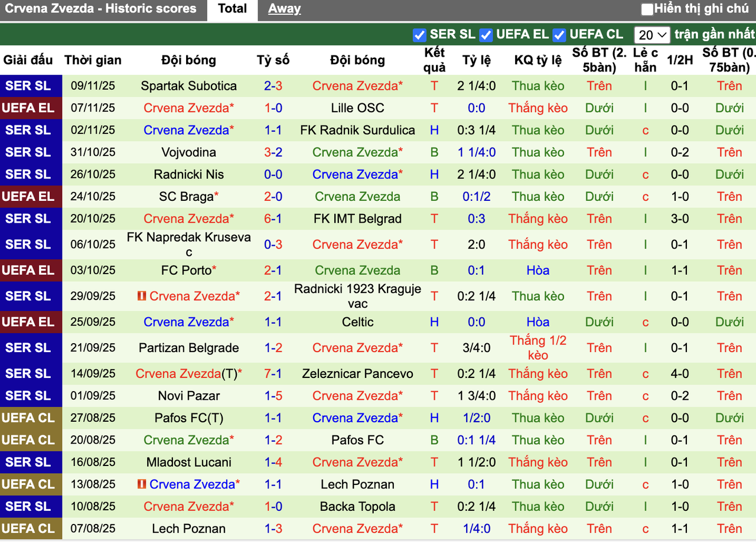Click the SER SL league cell on 09/11/25
This screenshot has height=544, width=756.
pos(31,86)
